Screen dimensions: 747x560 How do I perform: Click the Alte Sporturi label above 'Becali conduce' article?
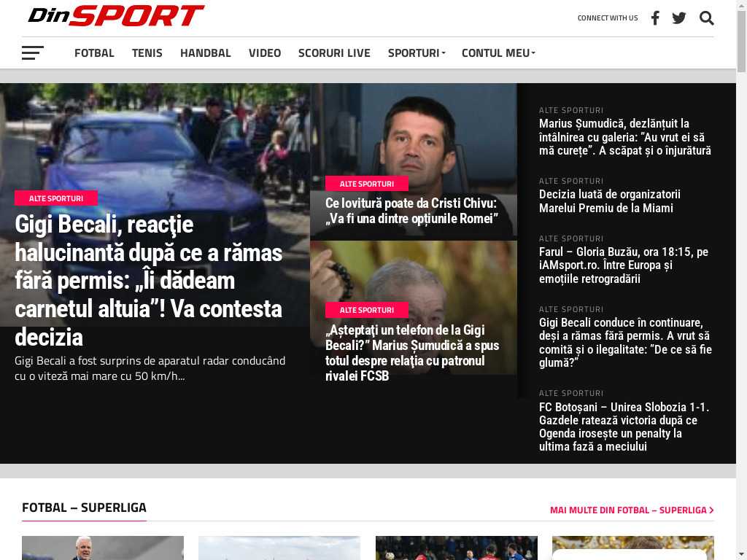[571, 309]
